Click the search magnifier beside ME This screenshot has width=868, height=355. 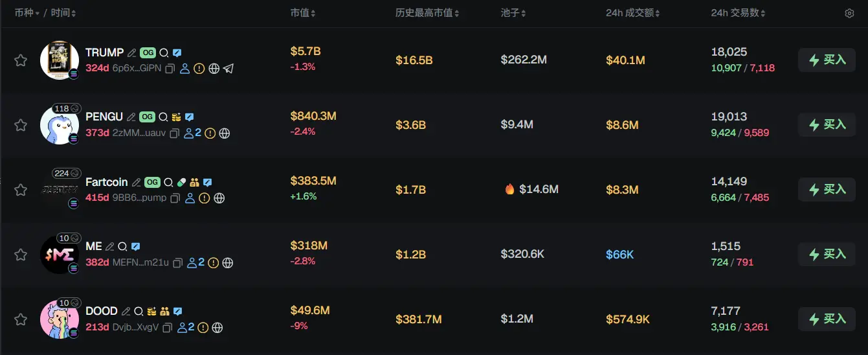pos(122,247)
